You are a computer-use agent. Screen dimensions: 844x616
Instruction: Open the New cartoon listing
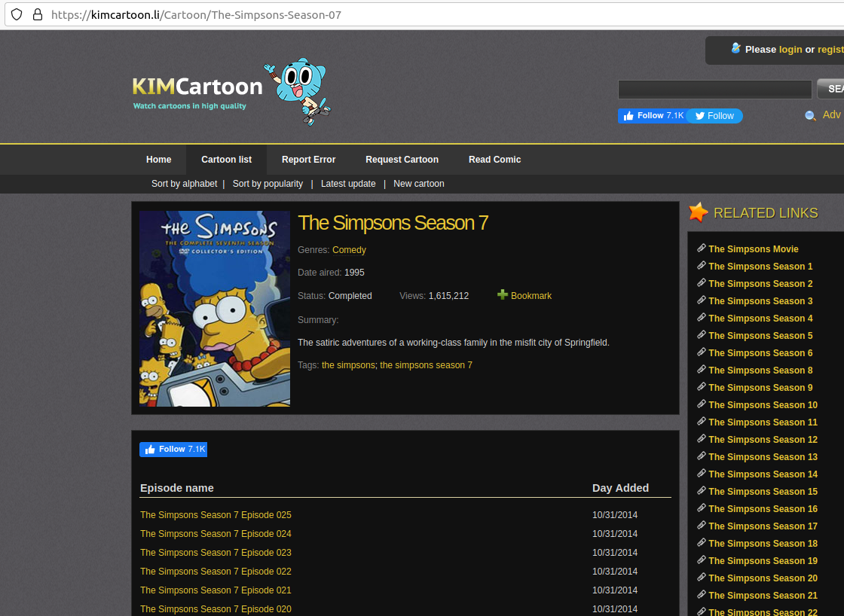point(419,184)
